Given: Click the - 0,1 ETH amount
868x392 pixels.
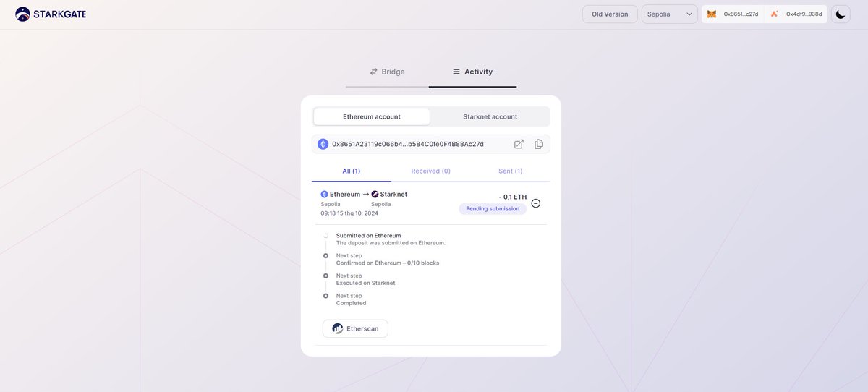Looking at the screenshot, I should pos(513,197).
